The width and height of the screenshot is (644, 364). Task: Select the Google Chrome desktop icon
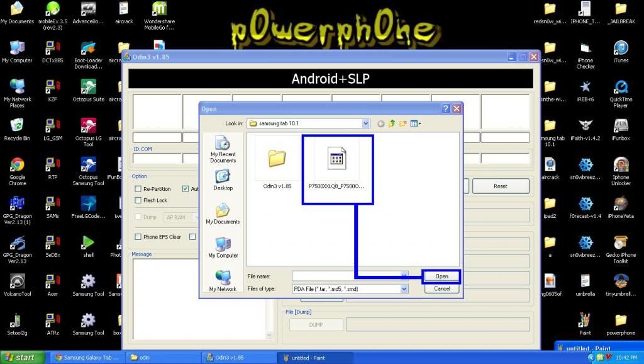coord(17,171)
